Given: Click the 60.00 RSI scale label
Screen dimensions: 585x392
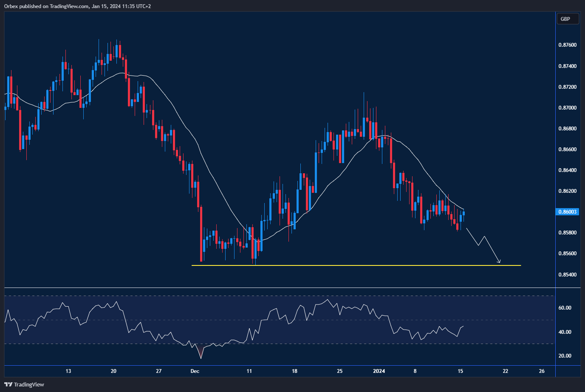Looking at the screenshot, I should 565,308.
